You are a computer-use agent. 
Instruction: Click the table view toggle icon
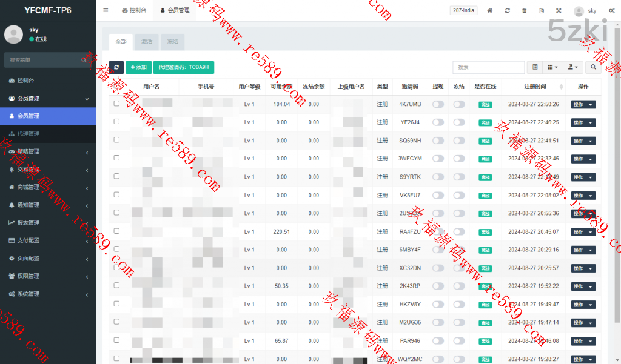(535, 67)
